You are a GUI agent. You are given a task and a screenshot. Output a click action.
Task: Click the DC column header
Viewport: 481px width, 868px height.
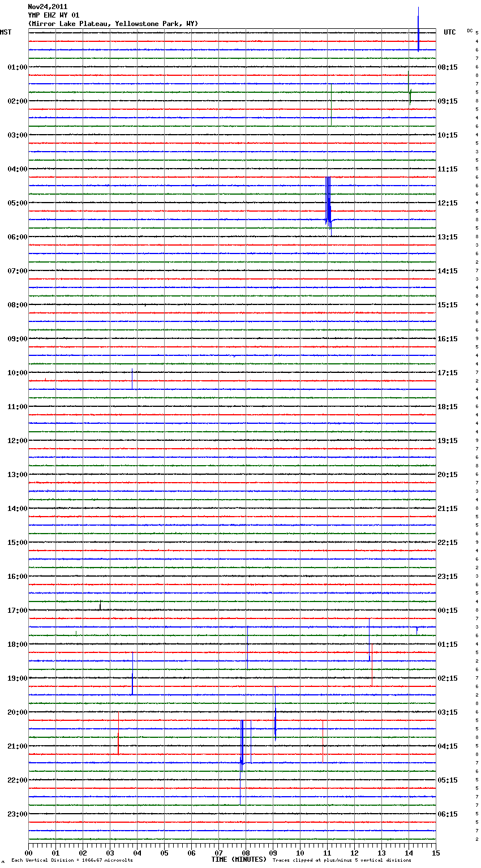pos(470,31)
